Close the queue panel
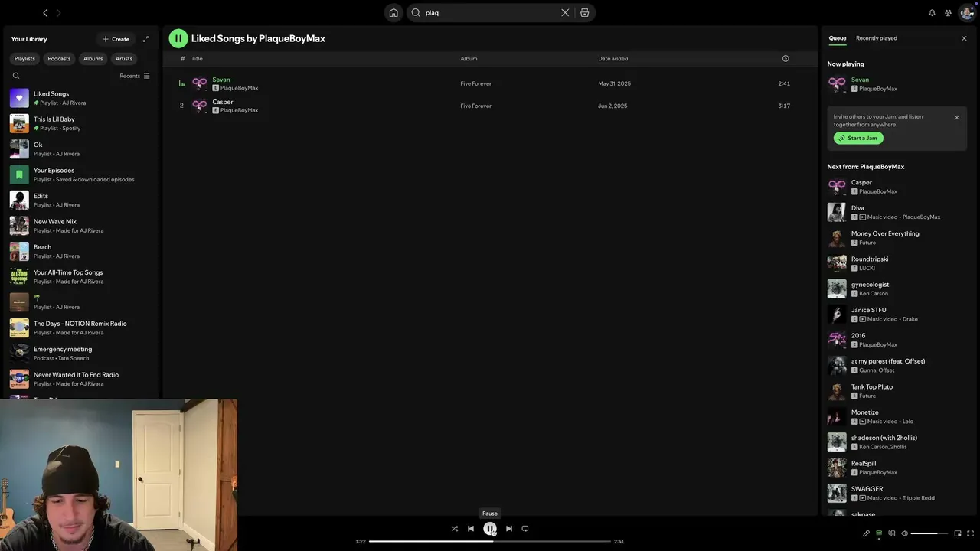 tap(964, 38)
